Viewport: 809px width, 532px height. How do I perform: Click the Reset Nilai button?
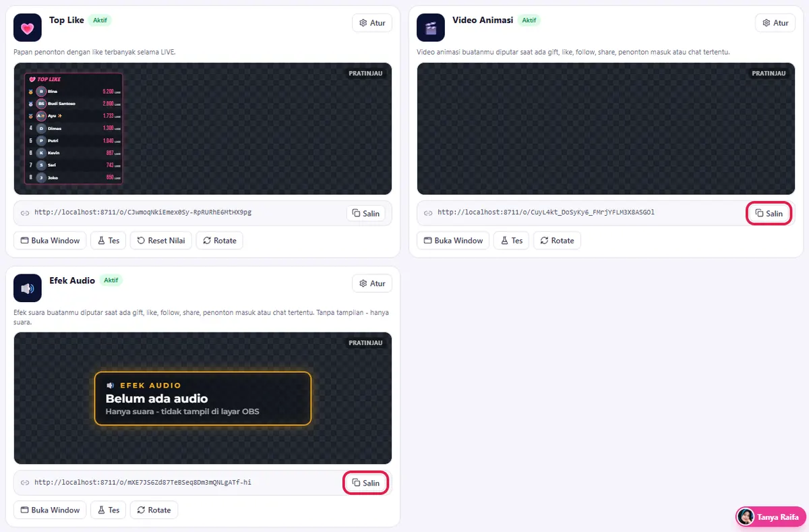pyautogui.click(x=161, y=241)
